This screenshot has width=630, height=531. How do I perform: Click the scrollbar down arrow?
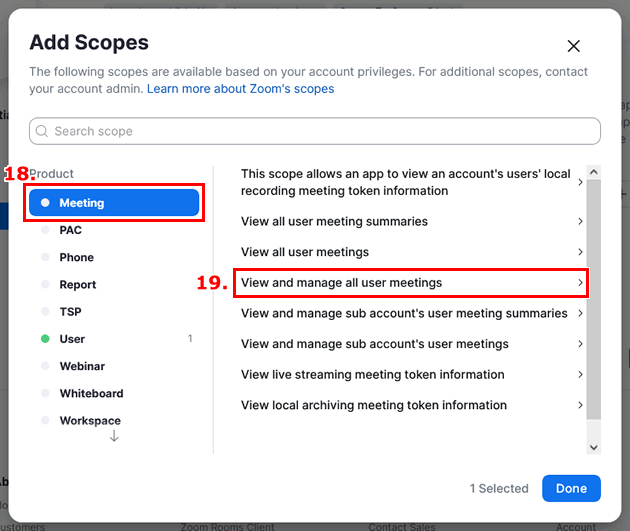(593, 447)
